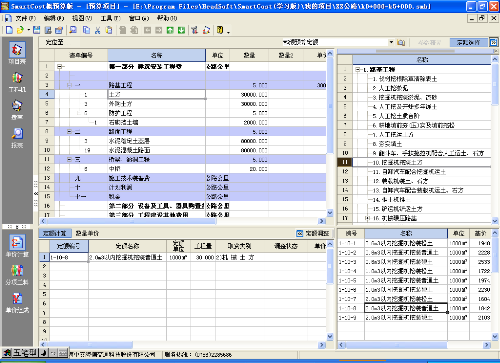Open the 工具(T) menu
The image size is (500, 363).
pos(111,18)
